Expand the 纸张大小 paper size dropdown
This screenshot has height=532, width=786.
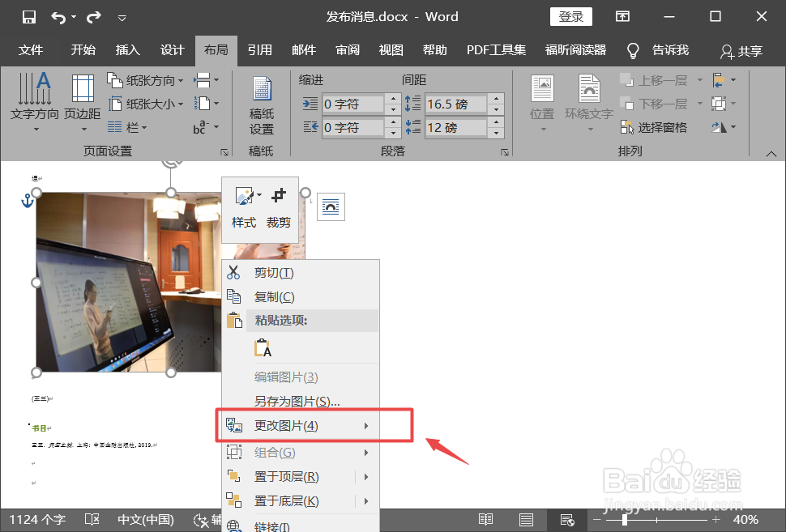coord(145,104)
